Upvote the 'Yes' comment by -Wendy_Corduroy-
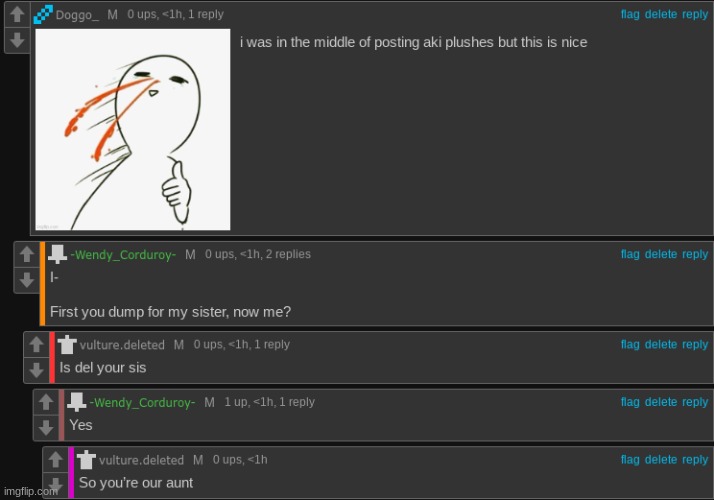The image size is (714, 500). 46,402
